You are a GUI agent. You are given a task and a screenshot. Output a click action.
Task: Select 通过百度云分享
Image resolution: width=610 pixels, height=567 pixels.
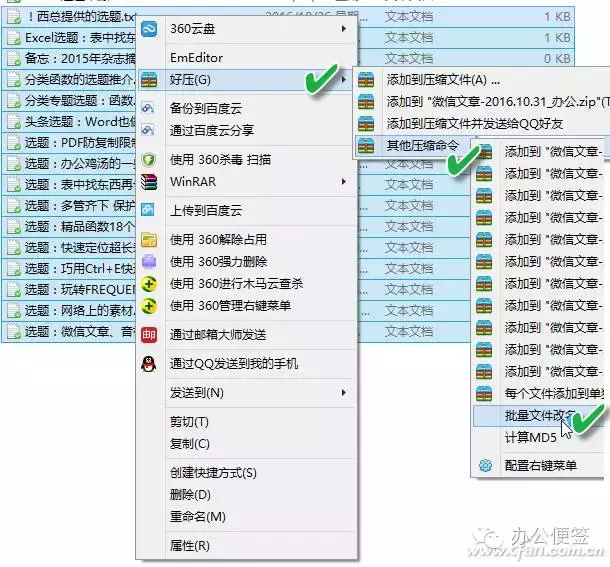tap(212, 130)
